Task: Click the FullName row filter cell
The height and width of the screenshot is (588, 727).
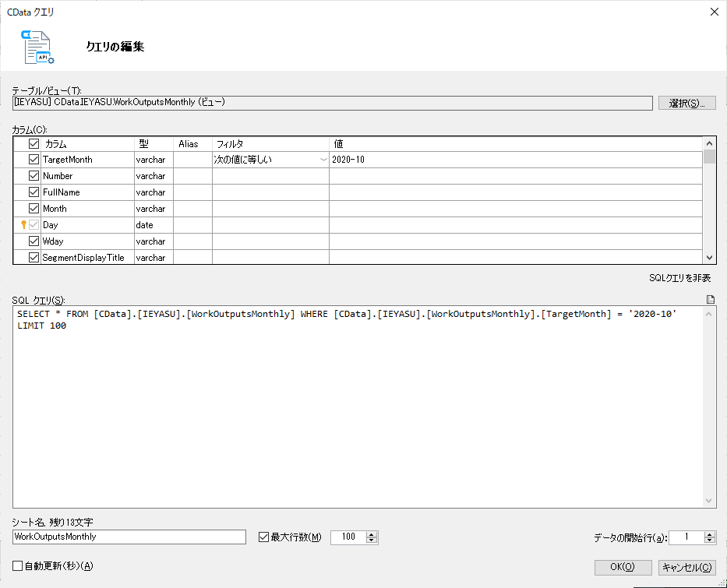Action: (270, 192)
